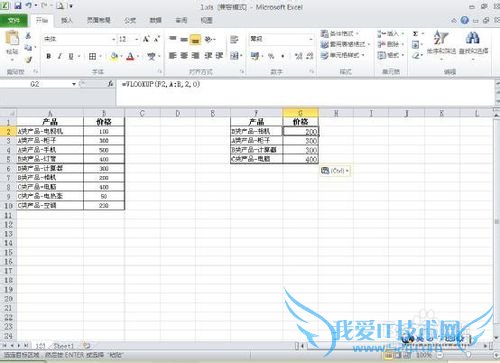Open the Borders grid icon
The height and width of the screenshot is (363, 500).
click(x=92, y=56)
